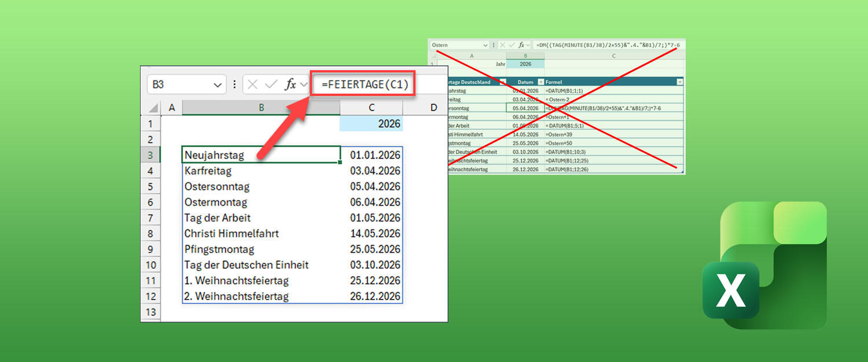This screenshot has width=868, height=362.
Task: Open the Name Box dropdown arrow showing B3
Action: 218,85
